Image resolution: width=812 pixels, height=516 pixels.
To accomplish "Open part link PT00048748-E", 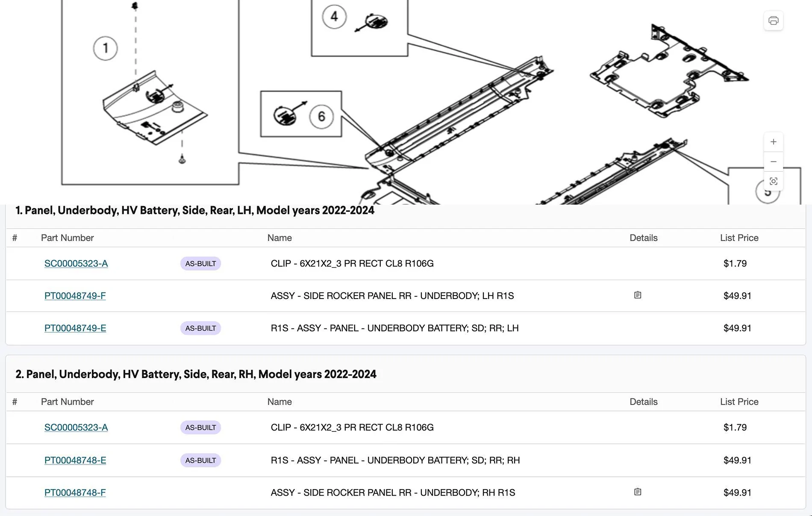I will 75,460.
